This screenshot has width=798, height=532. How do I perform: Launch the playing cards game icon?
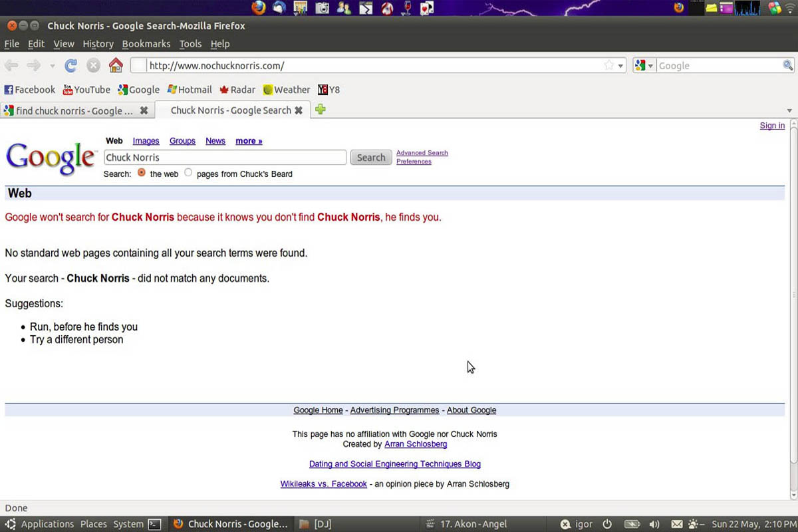coord(427,8)
